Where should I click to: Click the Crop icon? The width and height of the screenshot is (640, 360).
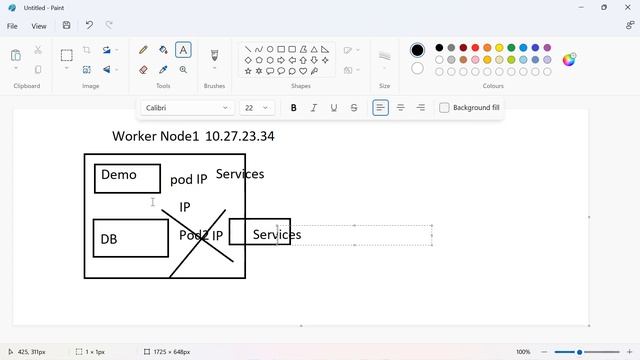coord(87,50)
